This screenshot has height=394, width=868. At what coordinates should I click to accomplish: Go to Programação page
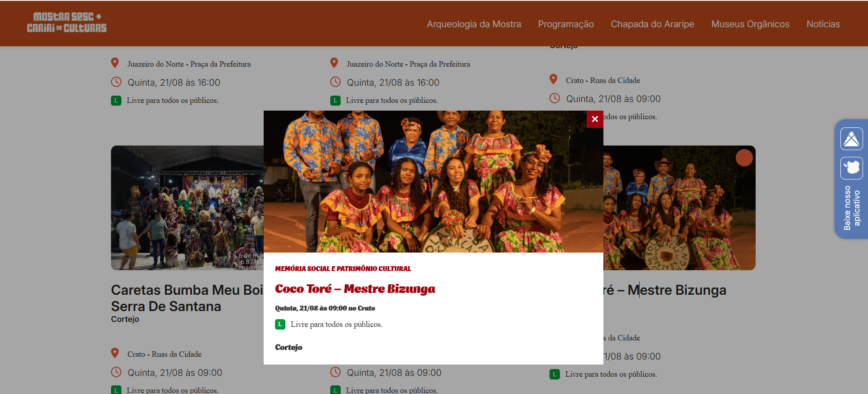coord(566,24)
